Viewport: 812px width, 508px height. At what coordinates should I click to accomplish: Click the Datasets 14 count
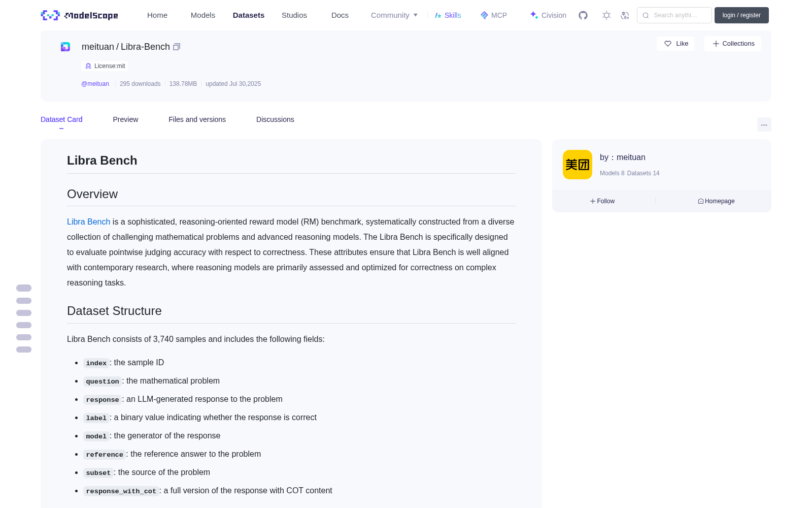tap(644, 173)
